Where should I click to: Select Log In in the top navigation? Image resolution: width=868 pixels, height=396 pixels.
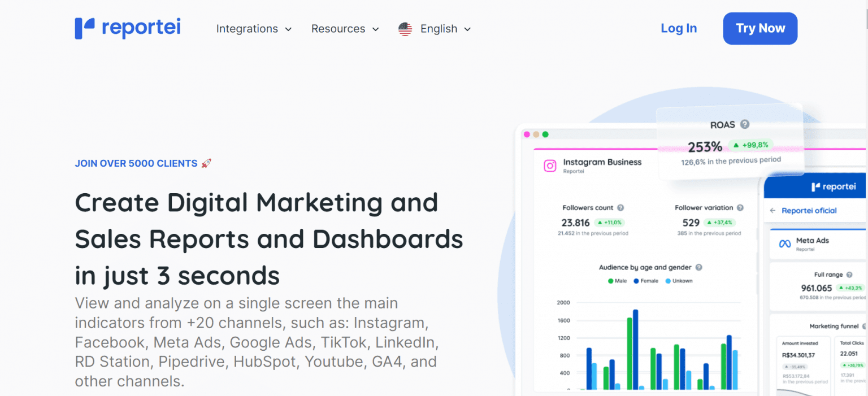(679, 28)
